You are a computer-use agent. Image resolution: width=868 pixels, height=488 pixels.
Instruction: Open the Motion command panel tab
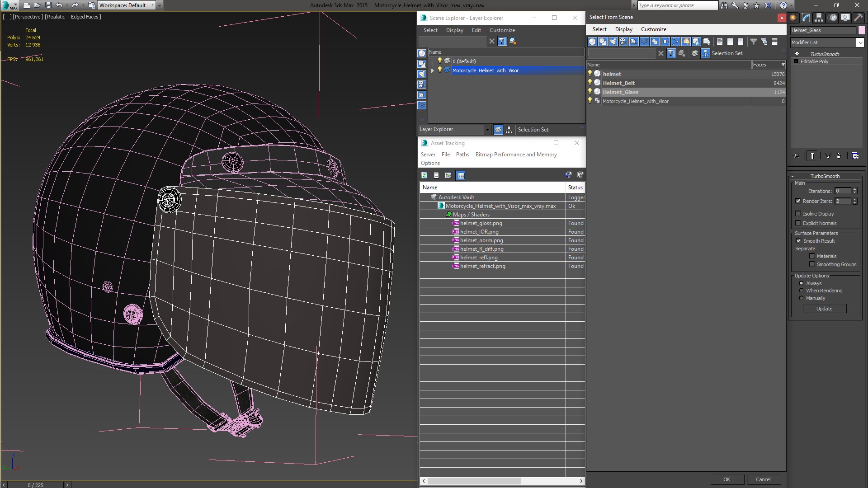(833, 18)
